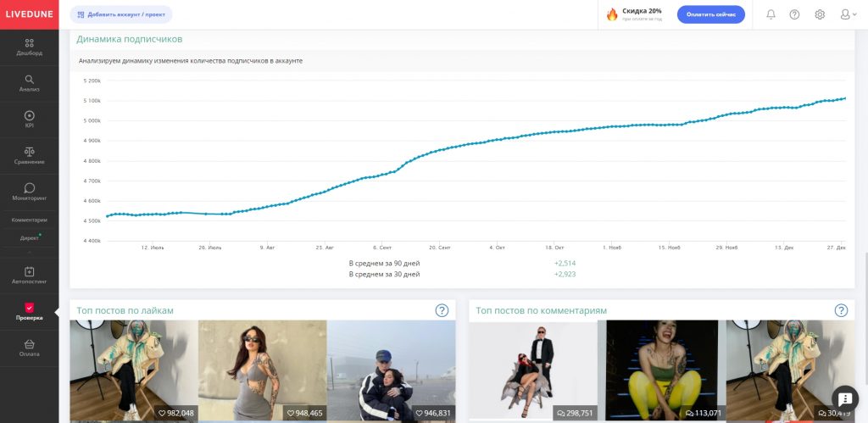Viewport: 868px width, 423px height.
Task: Open help question mark in header
Action: click(794, 14)
